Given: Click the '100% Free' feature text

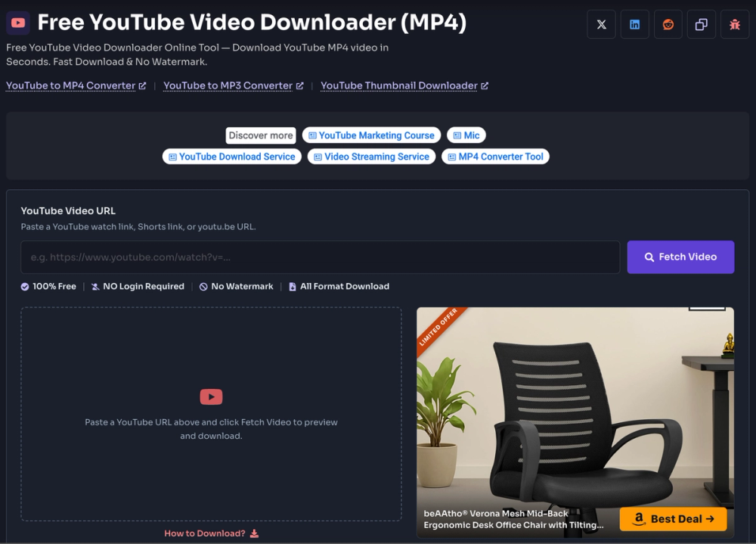Looking at the screenshot, I should tap(54, 286).
